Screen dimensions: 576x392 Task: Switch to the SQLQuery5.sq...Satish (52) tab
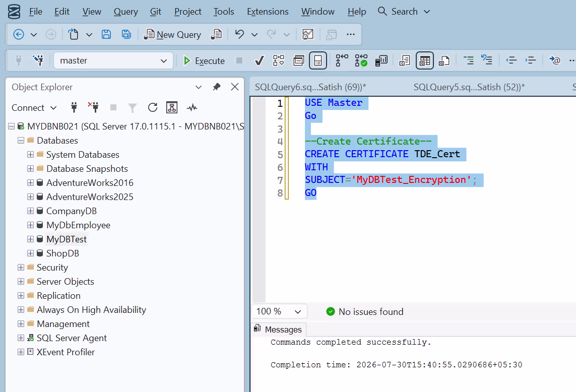coord(469,87)
